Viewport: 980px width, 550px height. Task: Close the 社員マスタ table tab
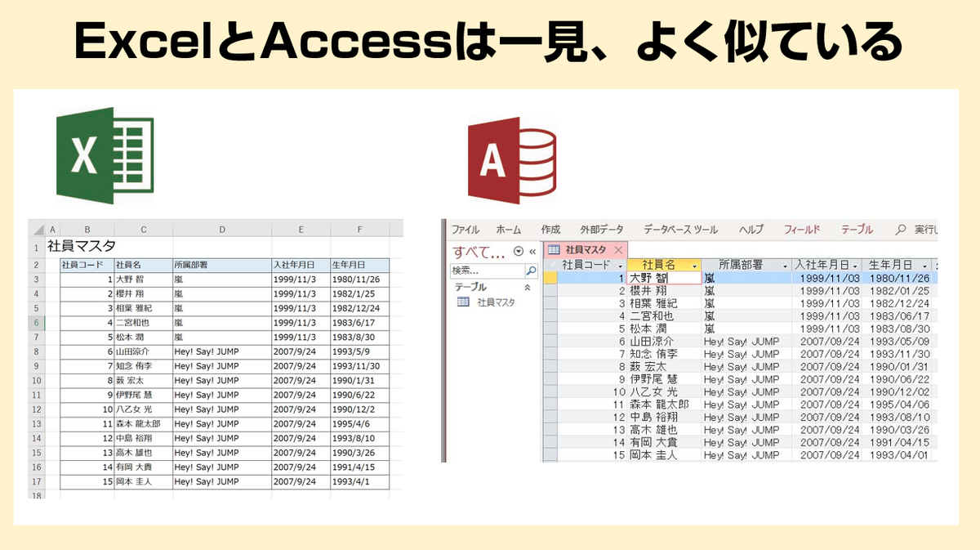pos(618,249)
